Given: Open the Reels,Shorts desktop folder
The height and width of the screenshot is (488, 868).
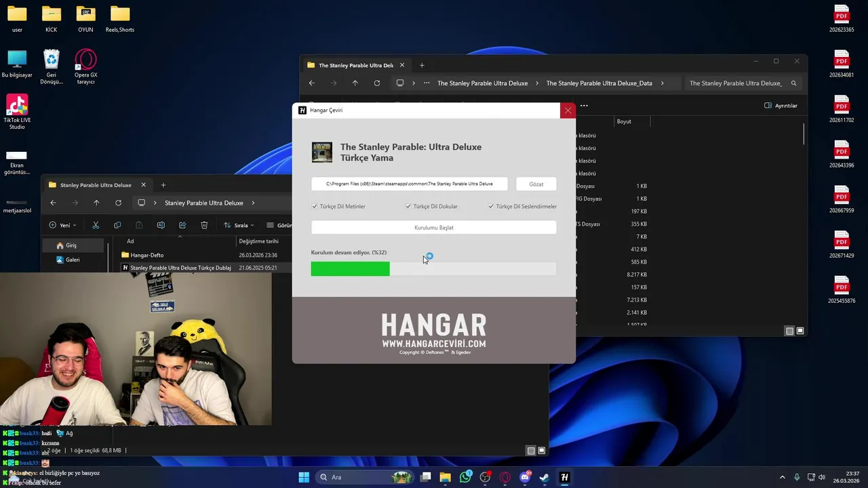Looking at the screenshot, I should 120,19.
